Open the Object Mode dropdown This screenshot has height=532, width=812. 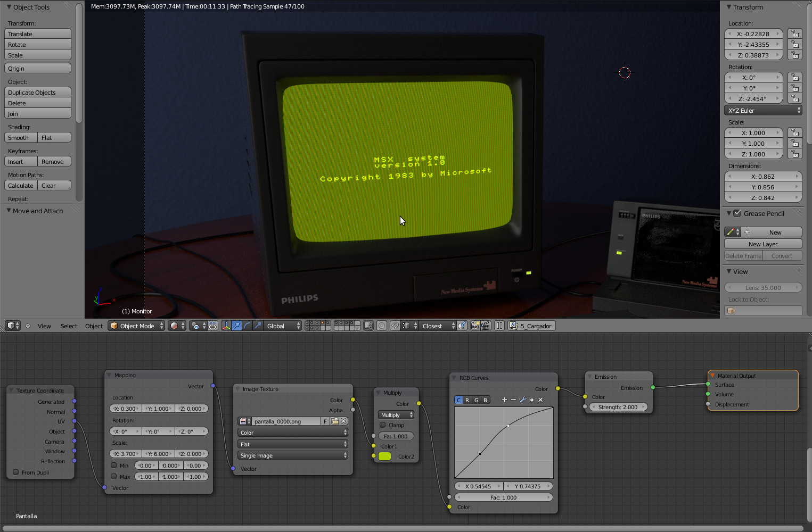click(136, 326)
